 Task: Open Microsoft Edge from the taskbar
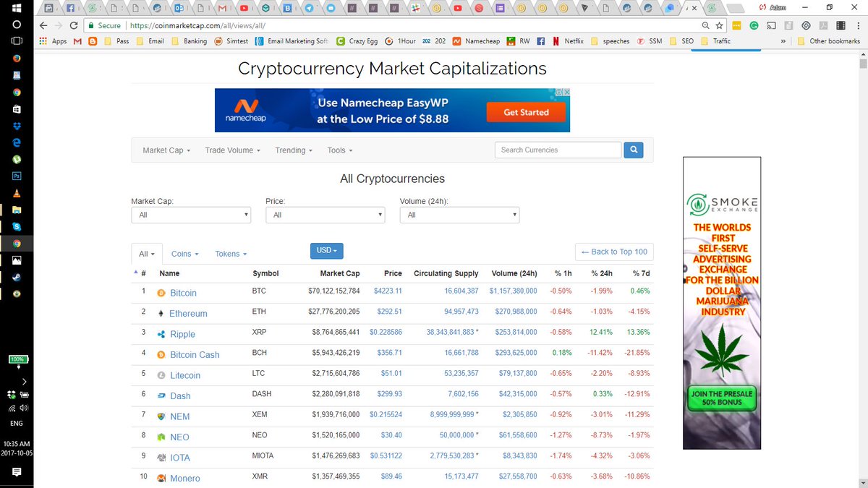(16, 143)
